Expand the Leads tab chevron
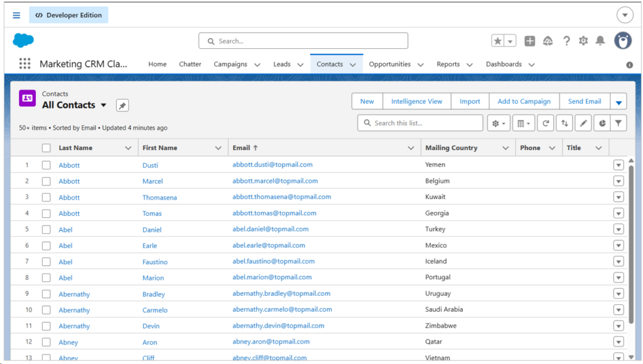This screenshot has height=364, width=643. point(300,65)
